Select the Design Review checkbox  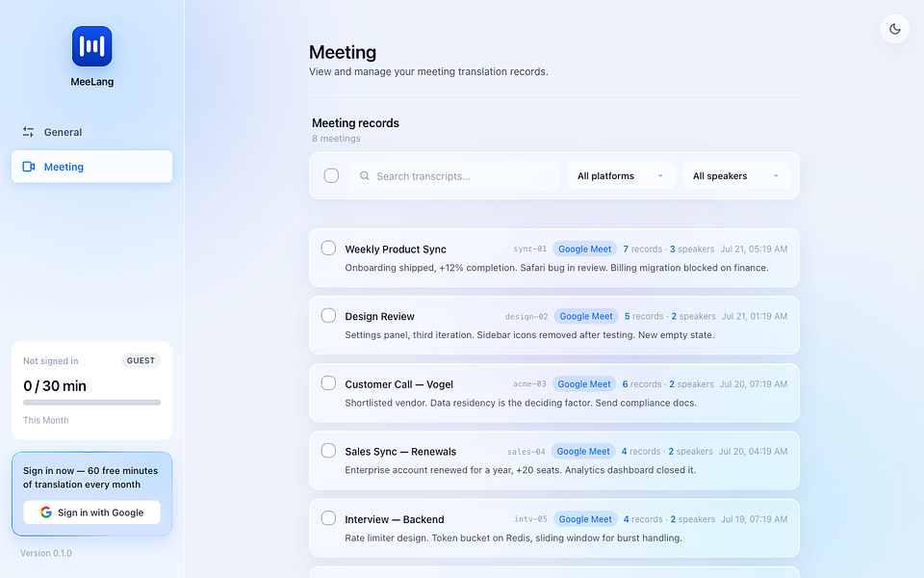[x=328, y=315]
